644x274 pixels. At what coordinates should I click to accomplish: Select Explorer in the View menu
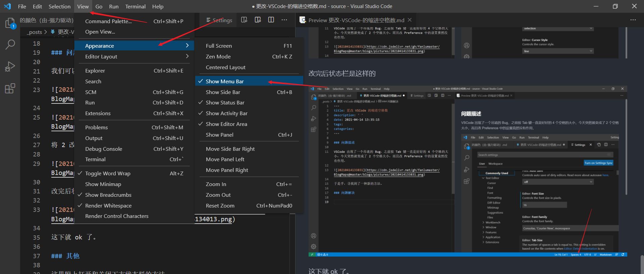[x=134, y=71]
